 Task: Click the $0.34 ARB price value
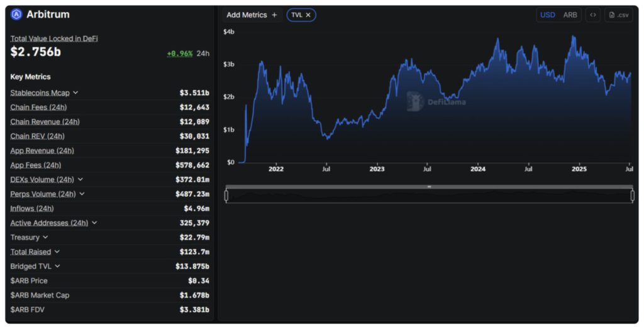click(199, 280)
